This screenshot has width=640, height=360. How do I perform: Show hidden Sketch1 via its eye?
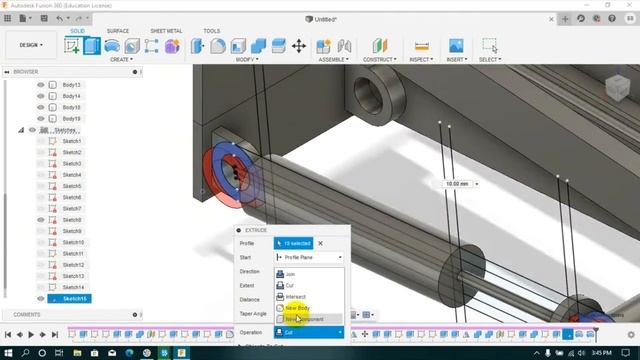[41, 141]
